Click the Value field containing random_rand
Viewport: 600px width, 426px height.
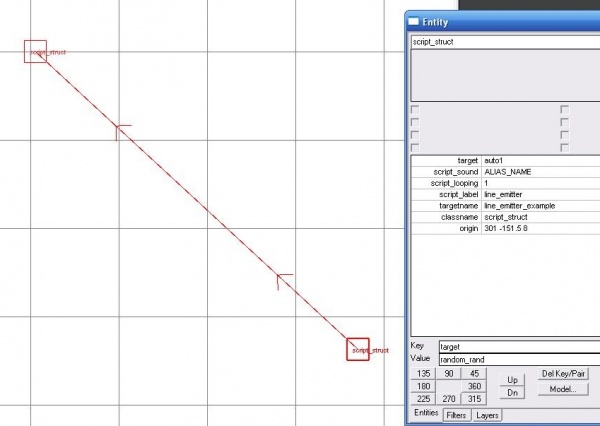click(519, 358)
